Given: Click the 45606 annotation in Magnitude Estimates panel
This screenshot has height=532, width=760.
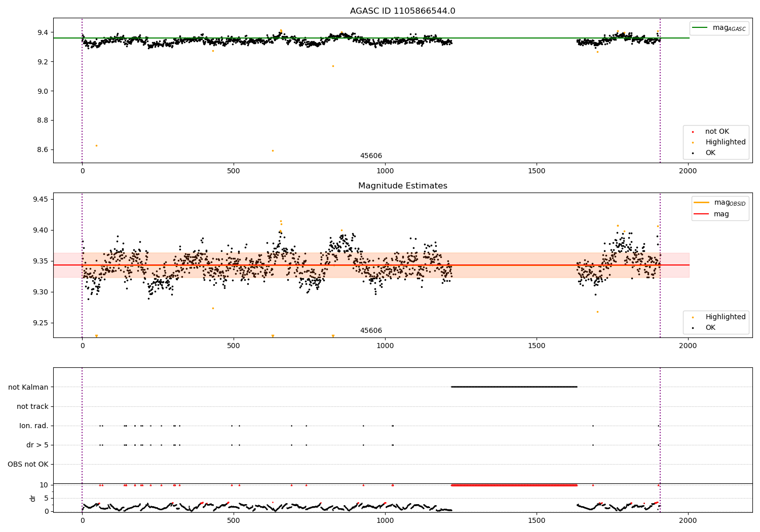Looking at the screenshot, I should 371,331.
